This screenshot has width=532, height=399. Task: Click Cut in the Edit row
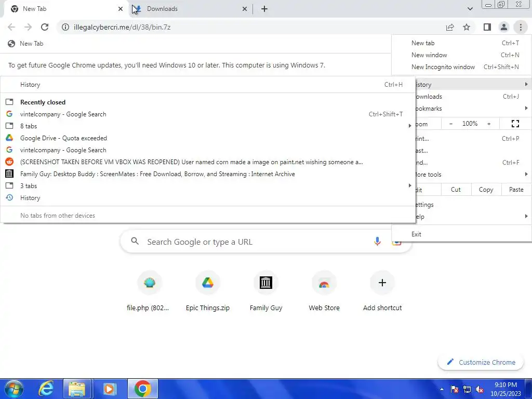point(456,190)
